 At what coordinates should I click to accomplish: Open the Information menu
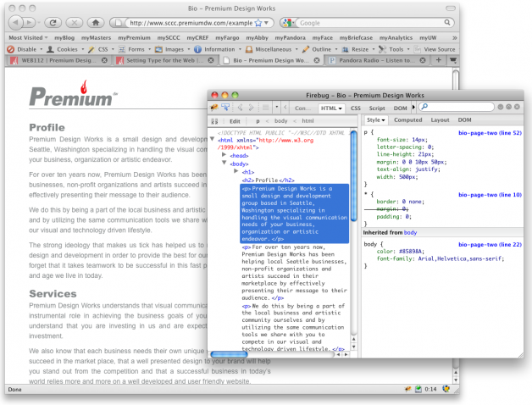point(218,49)
